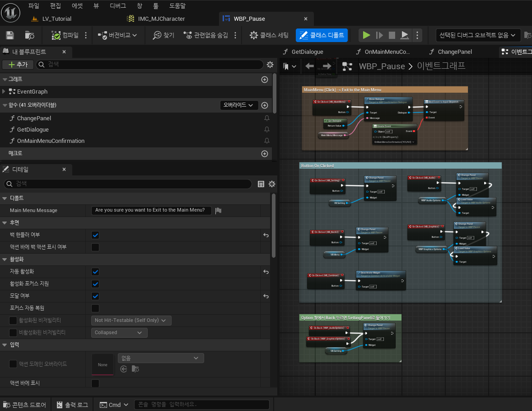Reset 백 핸들러 여부 to default arrow
The height and width of the screenshot is (411, 532).
[x=266, y=235]
